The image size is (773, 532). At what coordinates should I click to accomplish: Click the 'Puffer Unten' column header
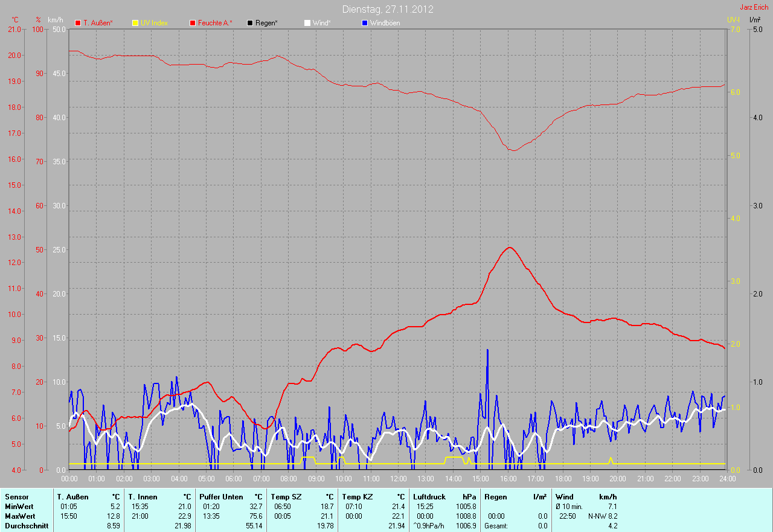[221, 496]
